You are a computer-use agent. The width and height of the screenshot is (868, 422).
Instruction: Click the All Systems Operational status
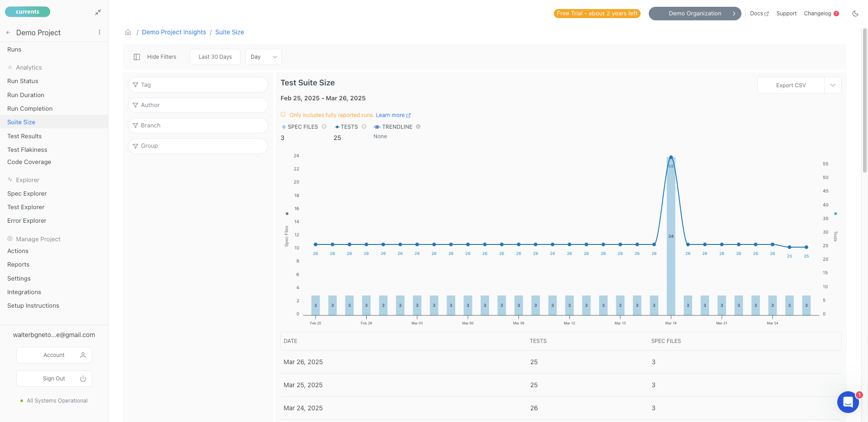[x=54, y=401]
